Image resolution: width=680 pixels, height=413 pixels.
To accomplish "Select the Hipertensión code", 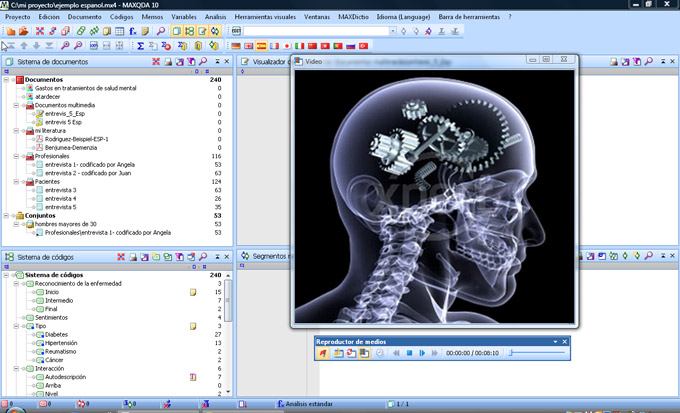I will click(x=60, y=343).
